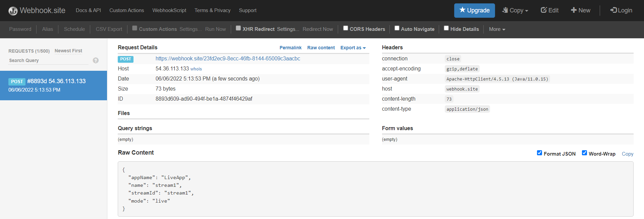Create a New URL with plus button
This screenshot has height=219, width=644.
tap(580, 10)
